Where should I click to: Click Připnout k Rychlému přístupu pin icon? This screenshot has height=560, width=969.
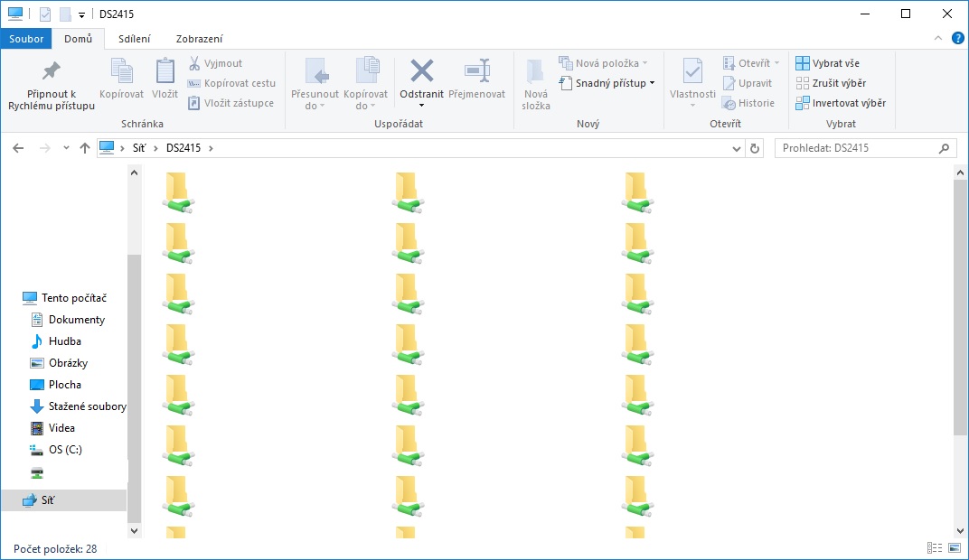pyautogui.click(x=52, y=71)
